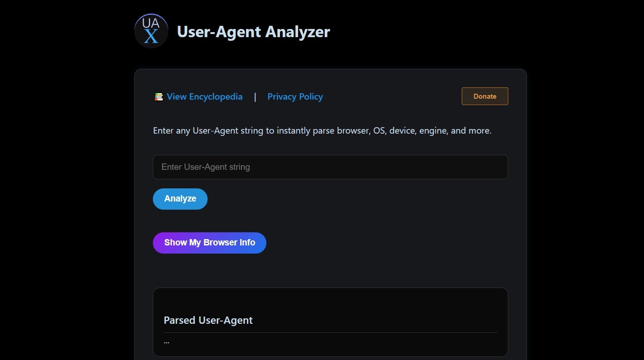Viewport: 644px width, 360px height.
Task: Click the separator between Encyclopedia and Privacy links
Action: coord(255,96)
